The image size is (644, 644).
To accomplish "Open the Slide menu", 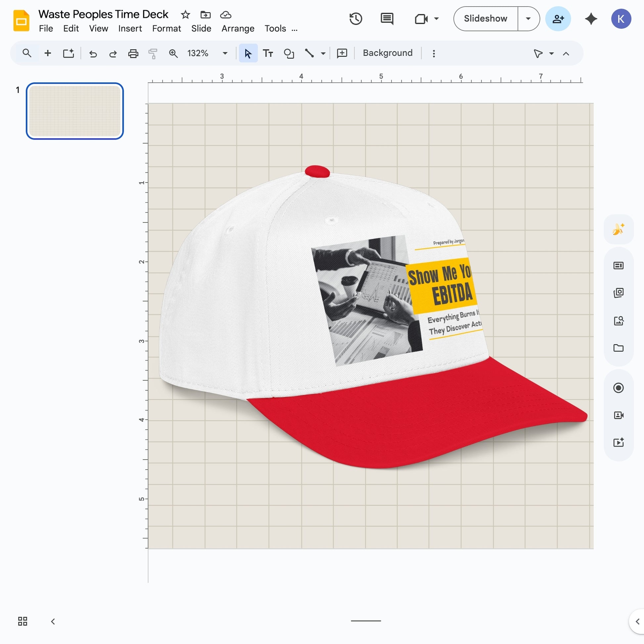I will tap(201, 29).
